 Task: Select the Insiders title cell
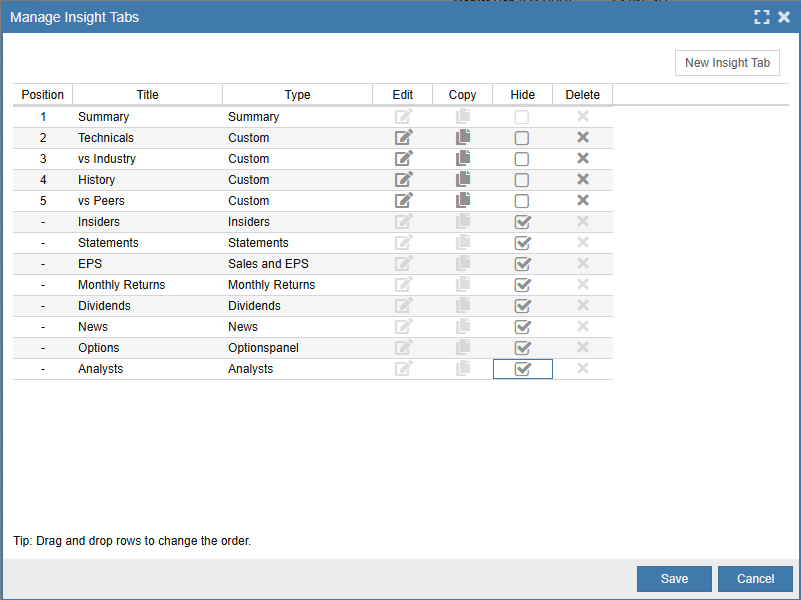tap(148, 222)
